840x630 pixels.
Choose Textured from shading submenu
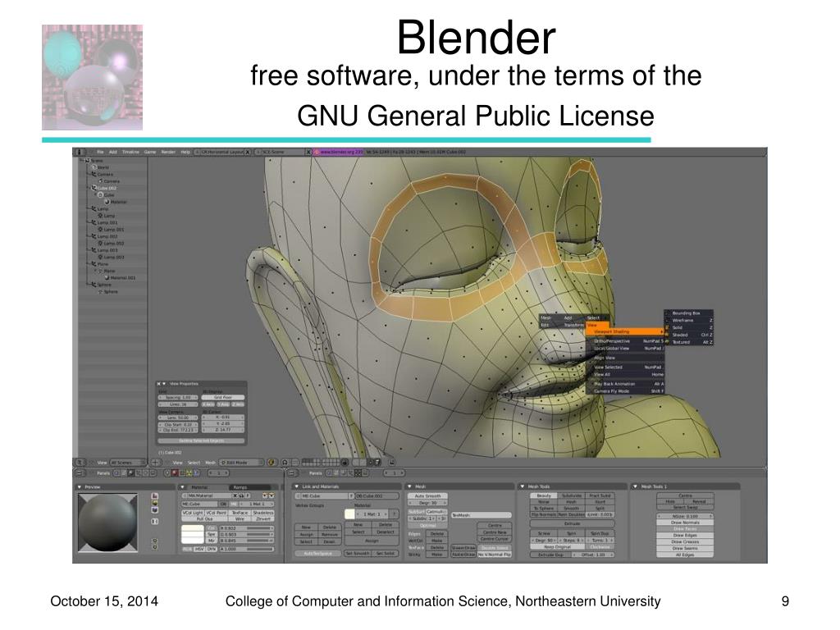(x=688, y=342)
